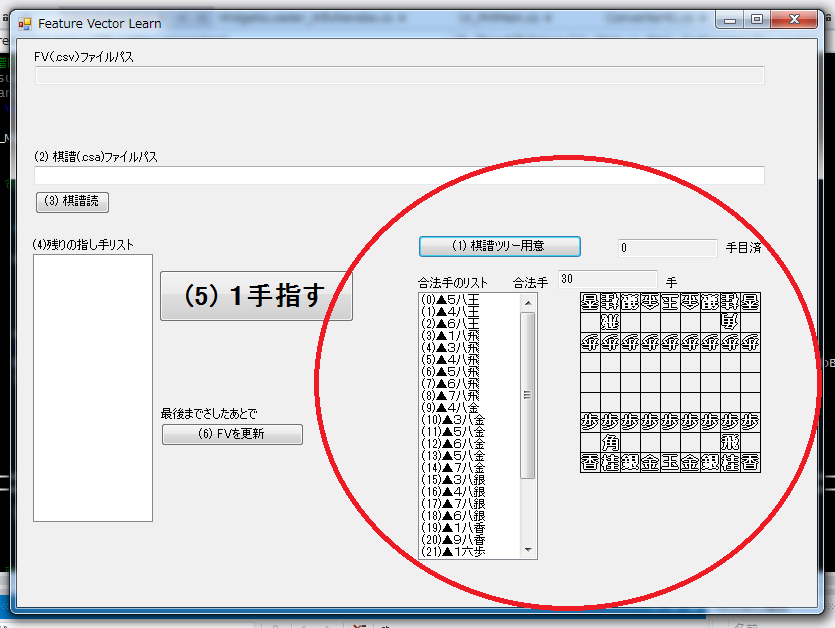Maximize the Feature Vector Learn window

pos(757,20)
